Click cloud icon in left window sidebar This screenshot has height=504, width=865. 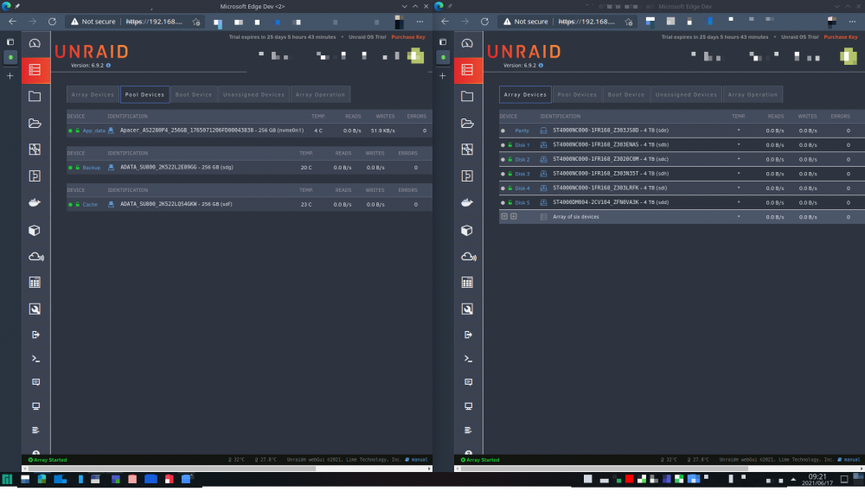tap(35, 257)
